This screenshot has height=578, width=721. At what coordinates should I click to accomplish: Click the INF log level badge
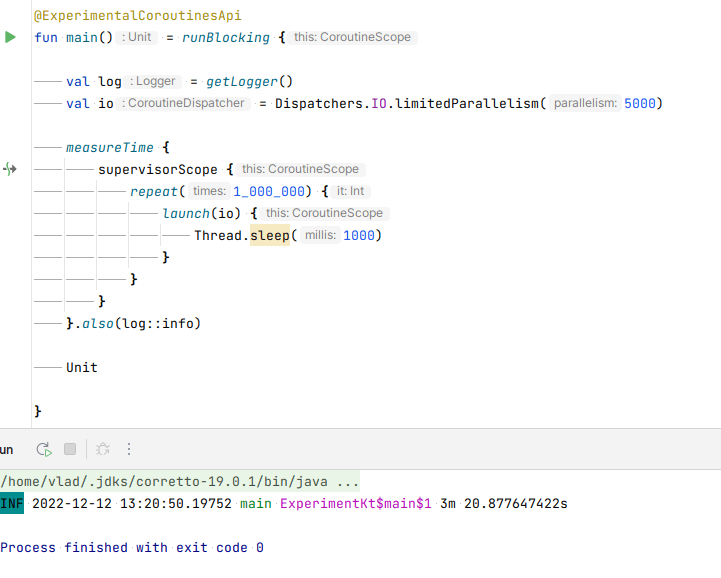point(12,503)
